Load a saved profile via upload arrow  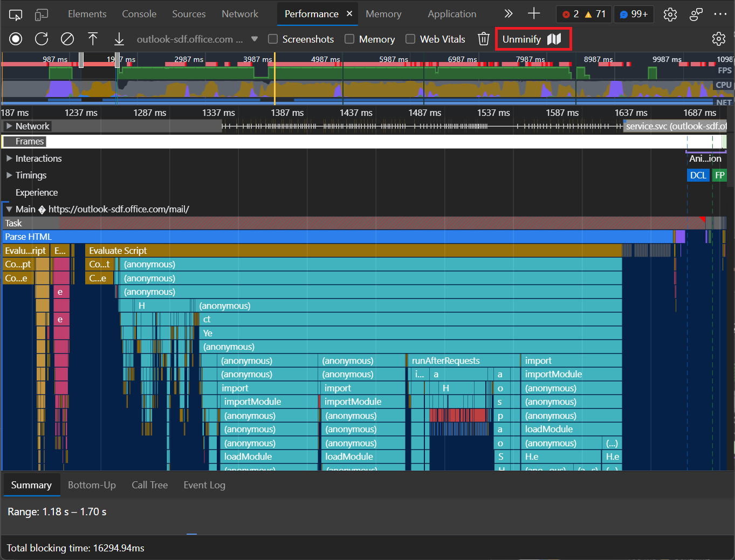pos(93,38)
